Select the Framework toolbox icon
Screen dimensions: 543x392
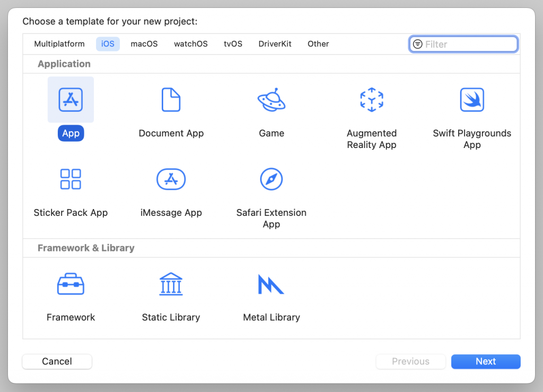pos(71,284)
